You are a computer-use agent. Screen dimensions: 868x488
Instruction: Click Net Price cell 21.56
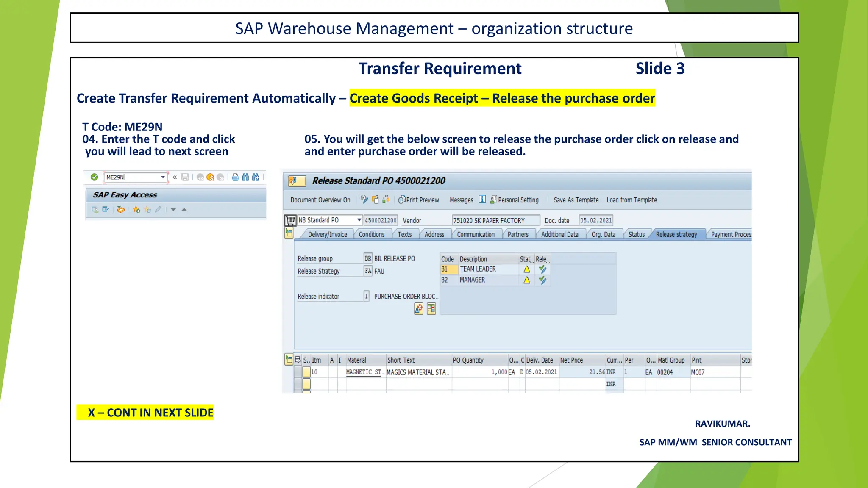pos(582,372)
